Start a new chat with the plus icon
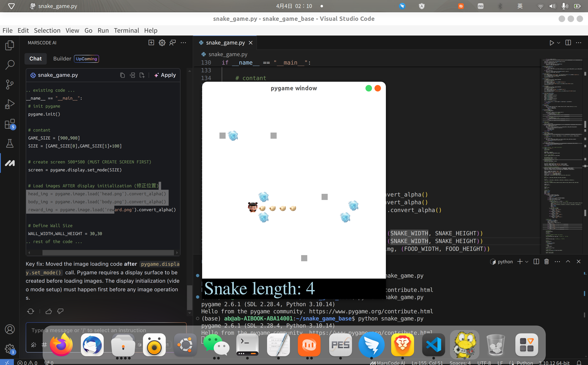 (x=151, y=43)
